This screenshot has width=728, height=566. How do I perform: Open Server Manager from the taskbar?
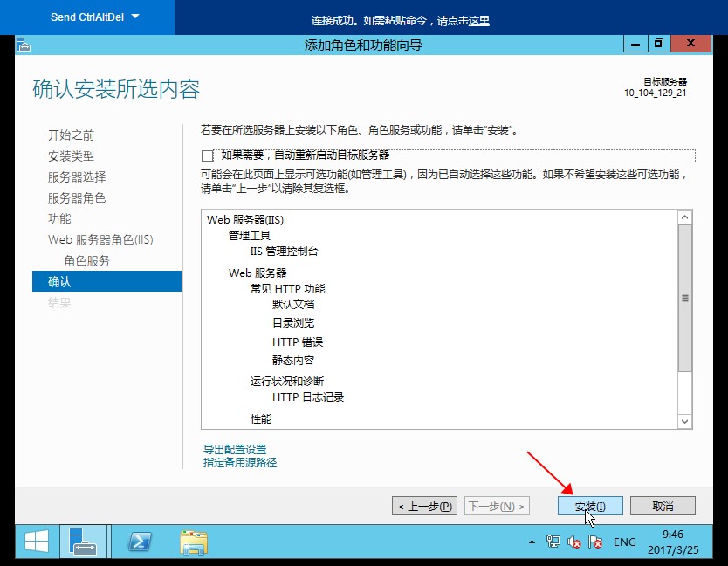pos(83,542)
